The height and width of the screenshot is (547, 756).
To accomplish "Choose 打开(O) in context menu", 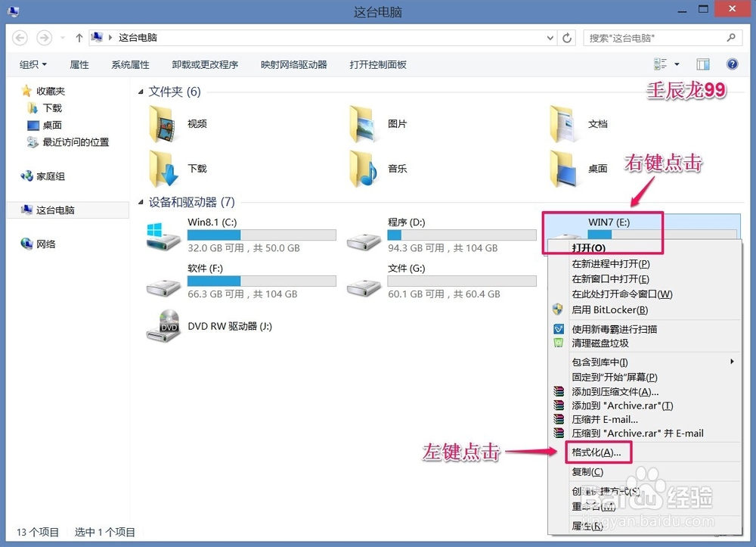I will [588, 248].
